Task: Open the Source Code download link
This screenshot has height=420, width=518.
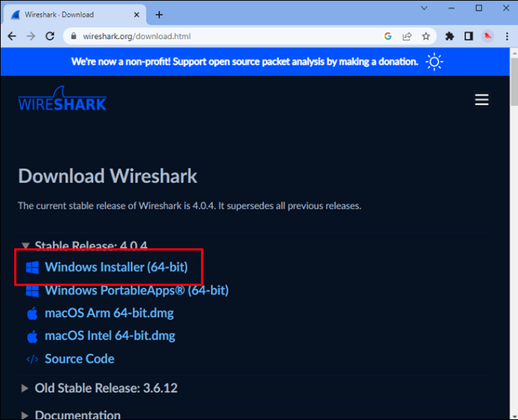Action: point(80,358)
